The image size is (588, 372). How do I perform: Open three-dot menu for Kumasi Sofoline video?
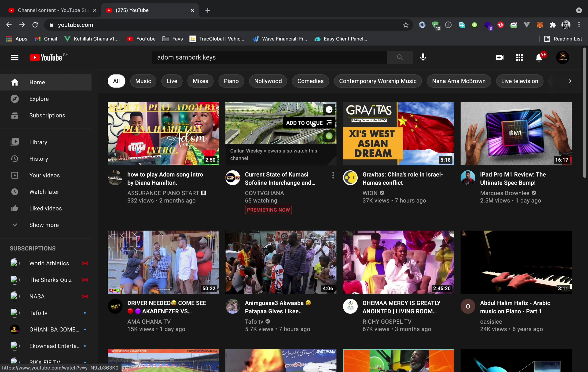[333, 175]
